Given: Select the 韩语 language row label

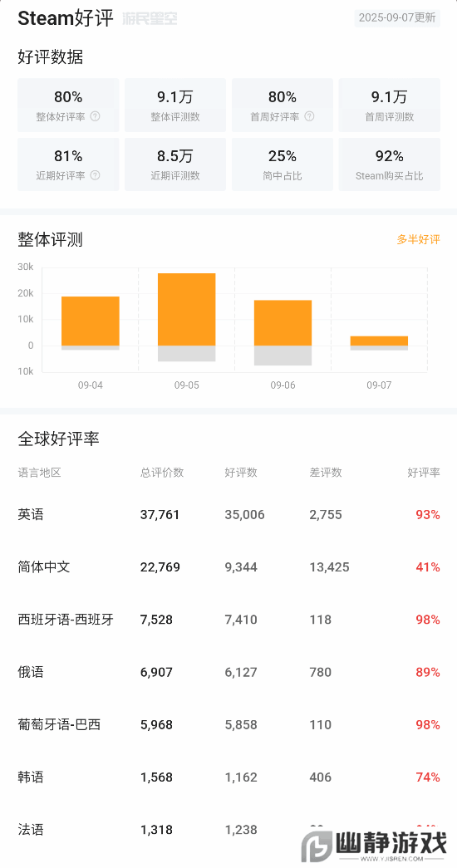Looking at the screenshot, I should [x=31, y=777].
